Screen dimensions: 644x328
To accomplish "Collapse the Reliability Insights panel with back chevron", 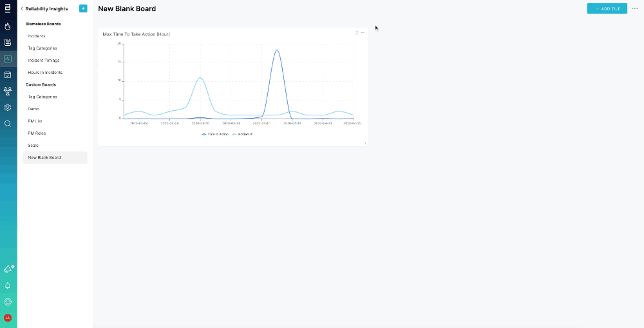I will pos(22,8).
